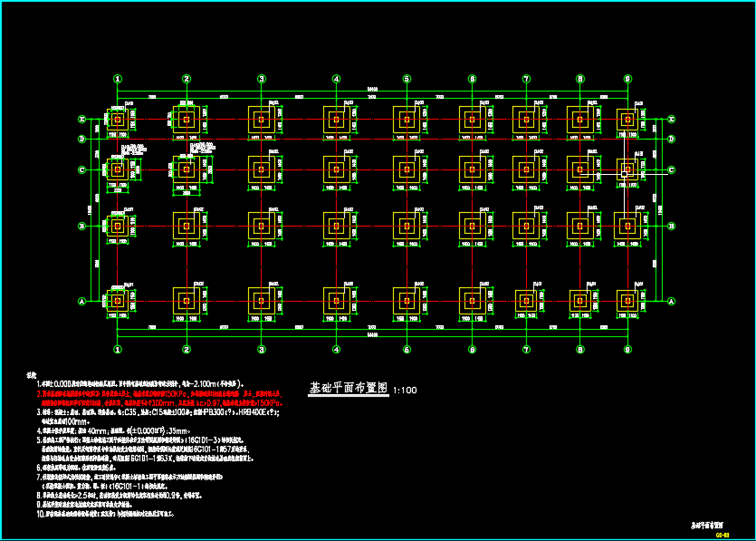
Task: Select the yellow GS-03 sheet number
Action: pyautogui.click(x=723, y=534)
